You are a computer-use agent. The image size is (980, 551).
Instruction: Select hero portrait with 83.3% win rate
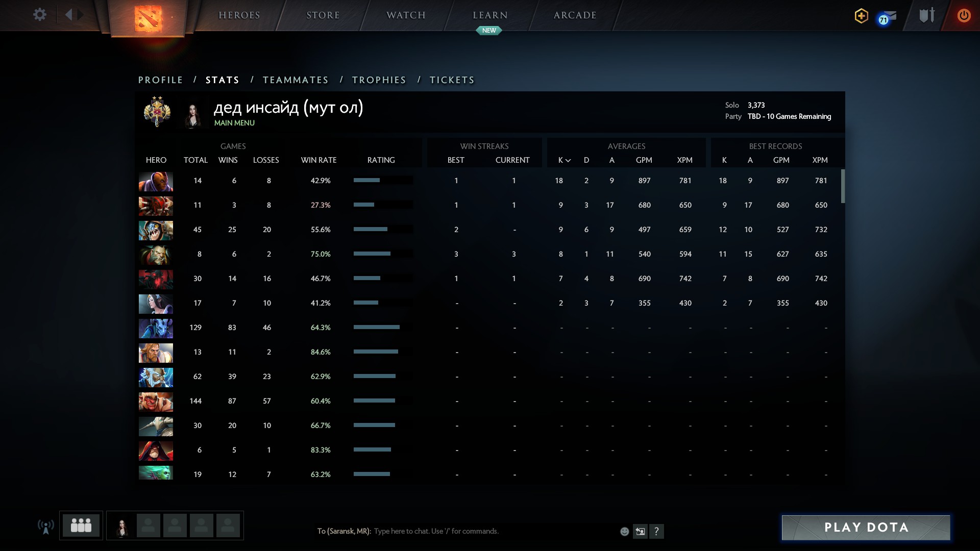156,450
